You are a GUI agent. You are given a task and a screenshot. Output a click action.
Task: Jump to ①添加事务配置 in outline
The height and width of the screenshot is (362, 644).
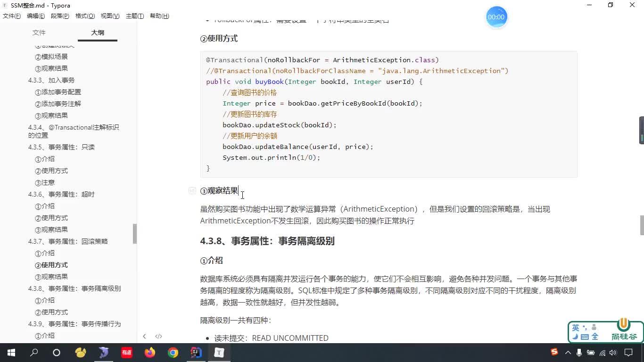tap(58, 92)
